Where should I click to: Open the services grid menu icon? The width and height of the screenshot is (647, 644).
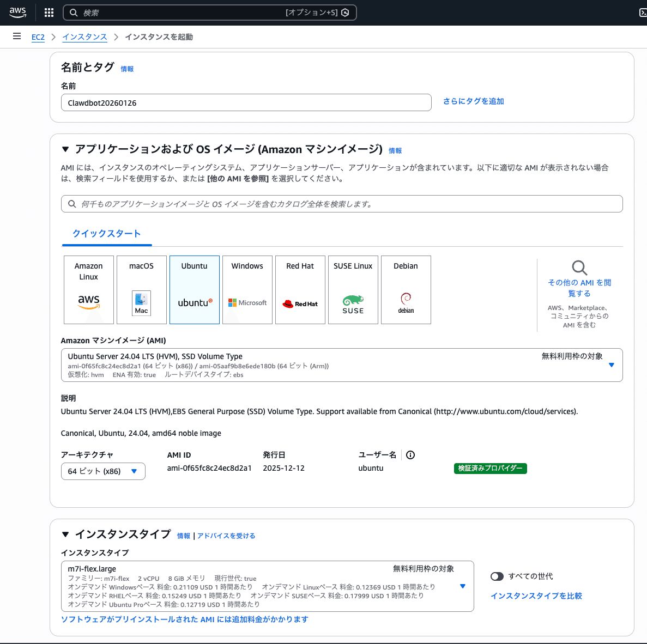pos(49,12)
